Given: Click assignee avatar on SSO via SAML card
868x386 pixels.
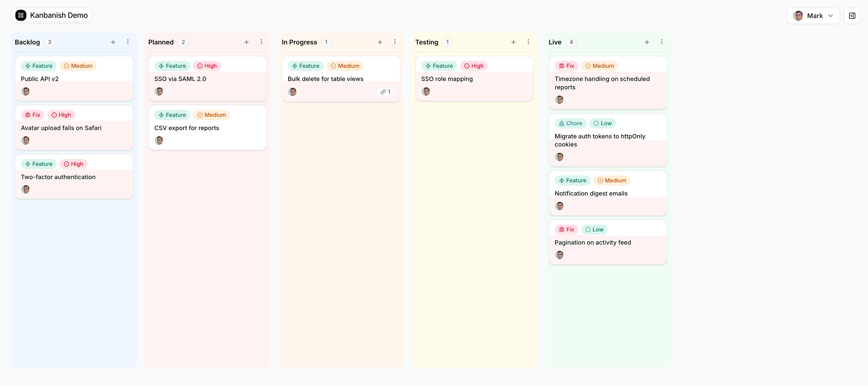Looking at the screenshot, I should [159, 91].
